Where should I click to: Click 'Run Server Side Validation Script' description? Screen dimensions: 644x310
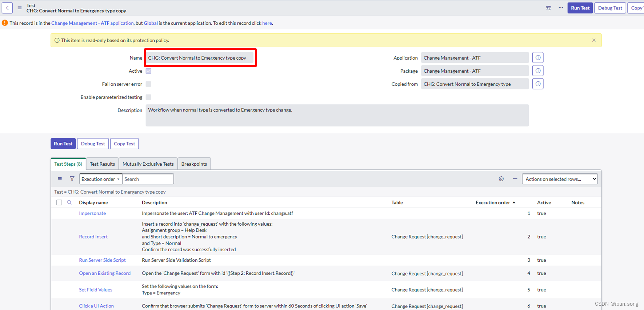[x=176, y=260]
